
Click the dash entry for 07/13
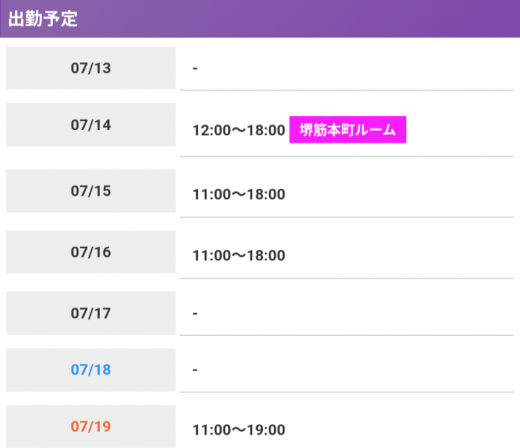pyautogui.click(x=195, y=69)
